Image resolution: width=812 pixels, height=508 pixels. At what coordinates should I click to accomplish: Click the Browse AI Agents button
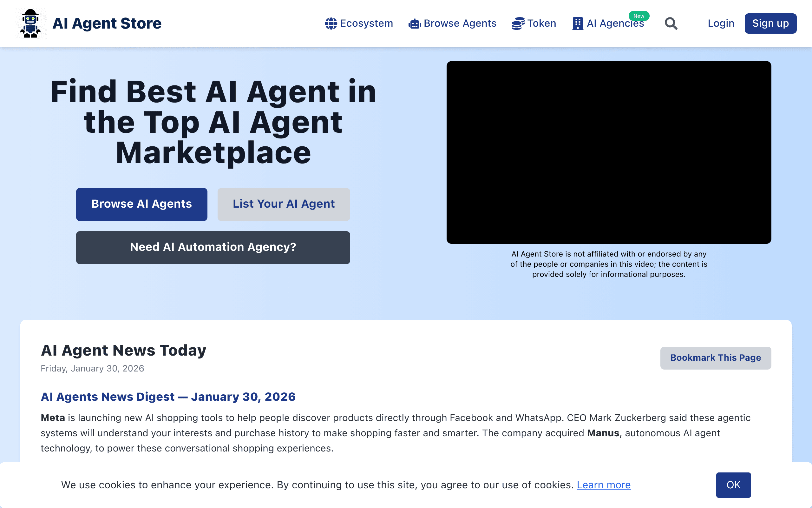tap(141, 204)
